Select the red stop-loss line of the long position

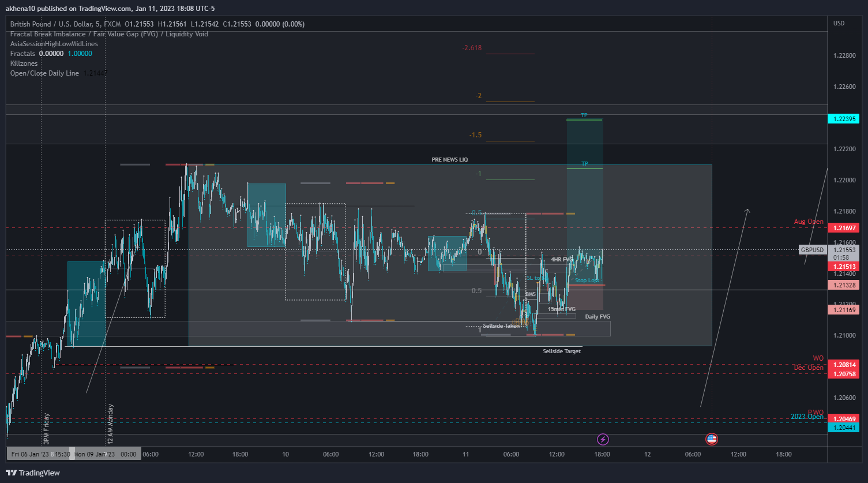coord(585,285)
